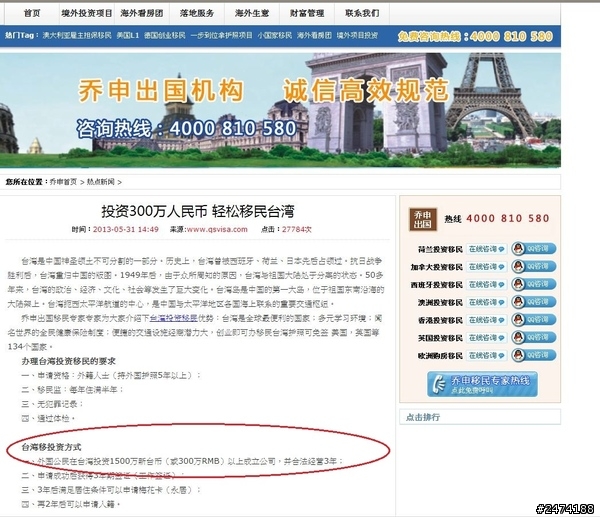Click QQ咨询 icon for 荷兰投资移民

pyautogui.click(x=534, y=249)
